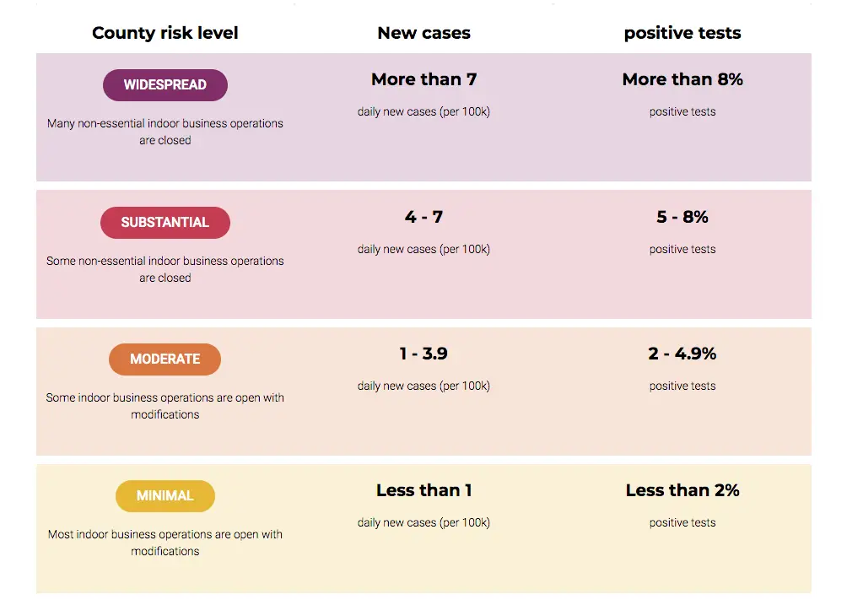Select the MODERATE risk level badge
This screenshot has height=616, width=847.
pos(165,359)
